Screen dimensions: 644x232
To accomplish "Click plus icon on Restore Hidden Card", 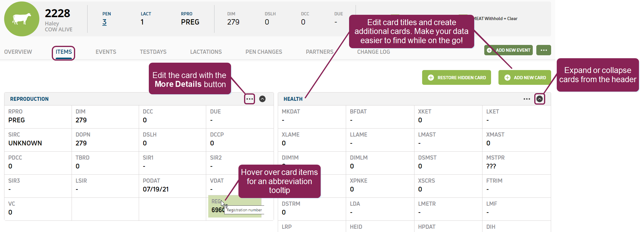I will point(431,77).
